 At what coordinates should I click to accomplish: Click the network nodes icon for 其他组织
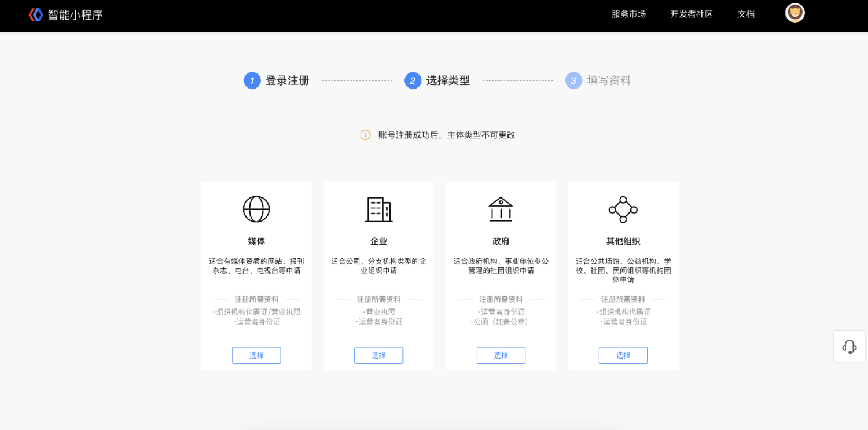point(623,209)
